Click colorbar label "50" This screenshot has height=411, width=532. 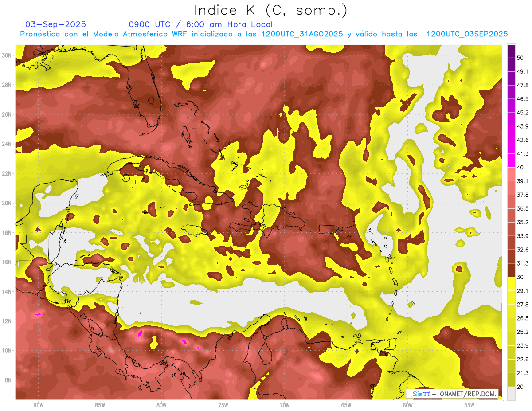tap(520, 58)
